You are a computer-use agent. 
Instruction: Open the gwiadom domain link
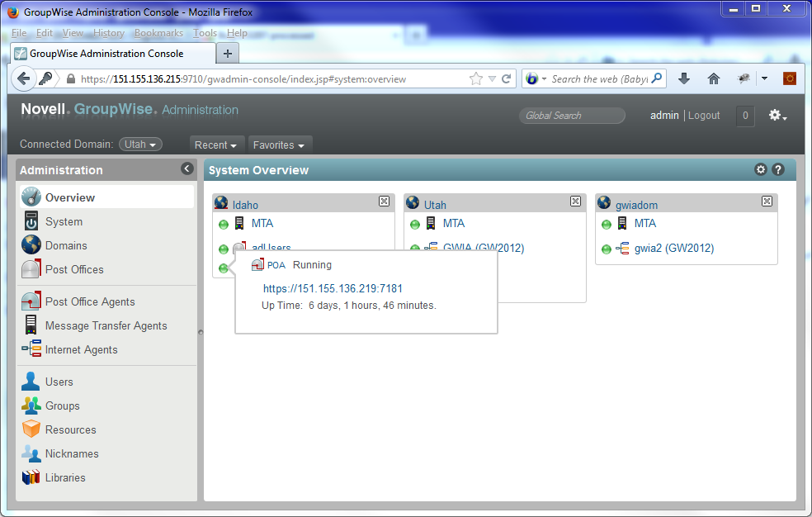click(636, 205)
